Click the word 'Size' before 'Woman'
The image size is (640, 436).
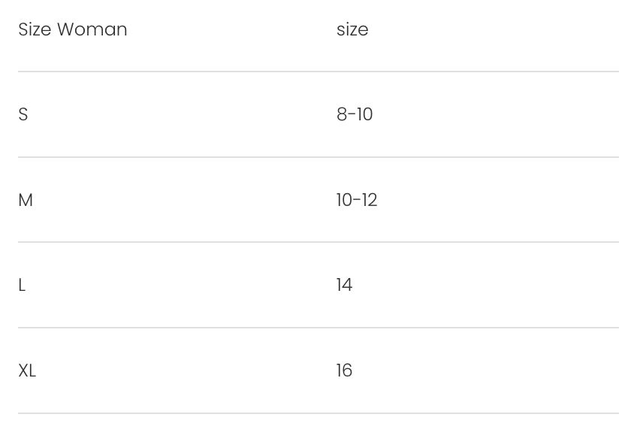pos(34,30)
